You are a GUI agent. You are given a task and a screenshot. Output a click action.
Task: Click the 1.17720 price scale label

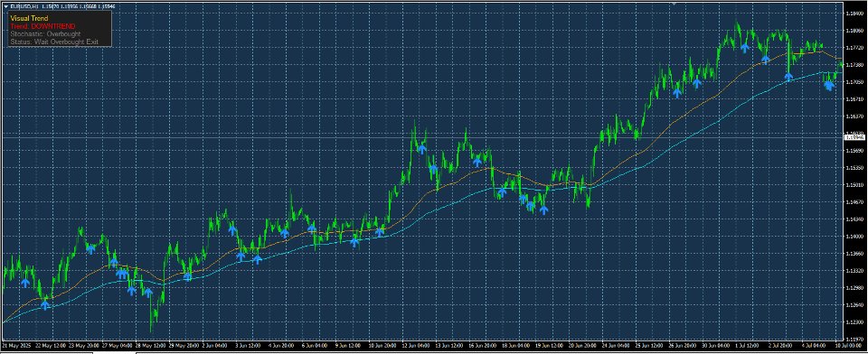[x=855, y=48]
